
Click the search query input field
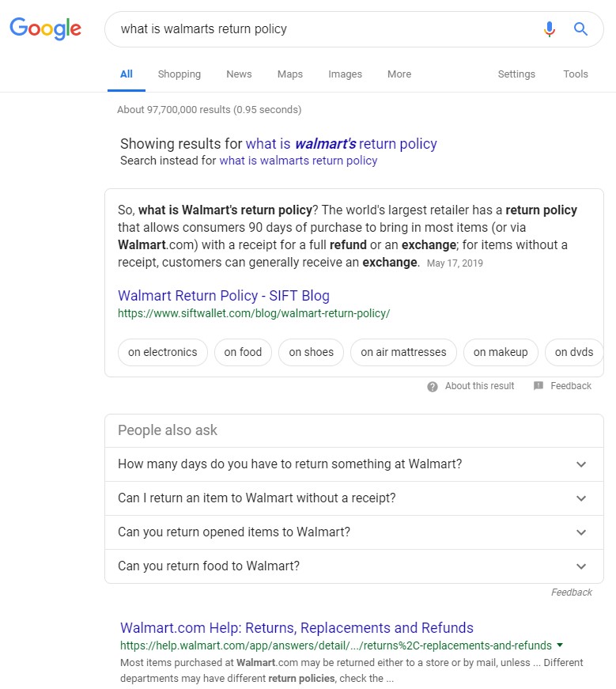[x=316, y=29]
